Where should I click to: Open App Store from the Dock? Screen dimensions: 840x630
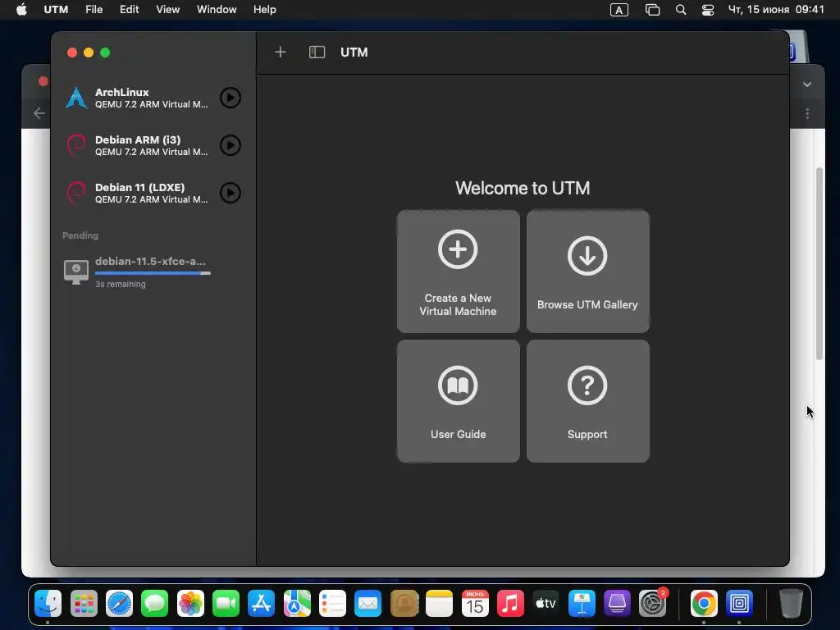[x=262, y=604]
